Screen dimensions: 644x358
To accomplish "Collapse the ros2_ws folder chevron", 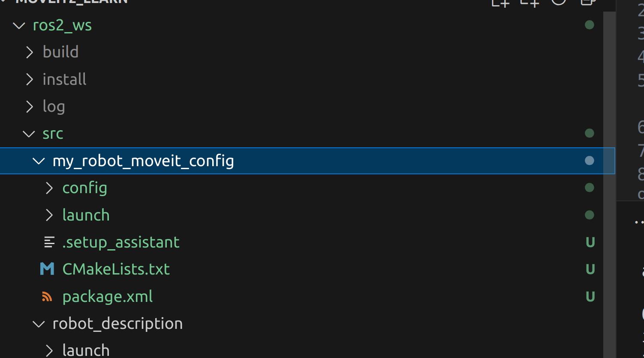I will [x=19, y=25].
